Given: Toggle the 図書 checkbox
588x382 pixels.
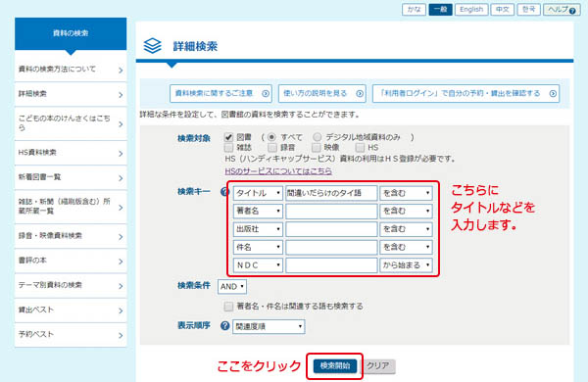Looking at the screenshot, I should tap(228, 137).
